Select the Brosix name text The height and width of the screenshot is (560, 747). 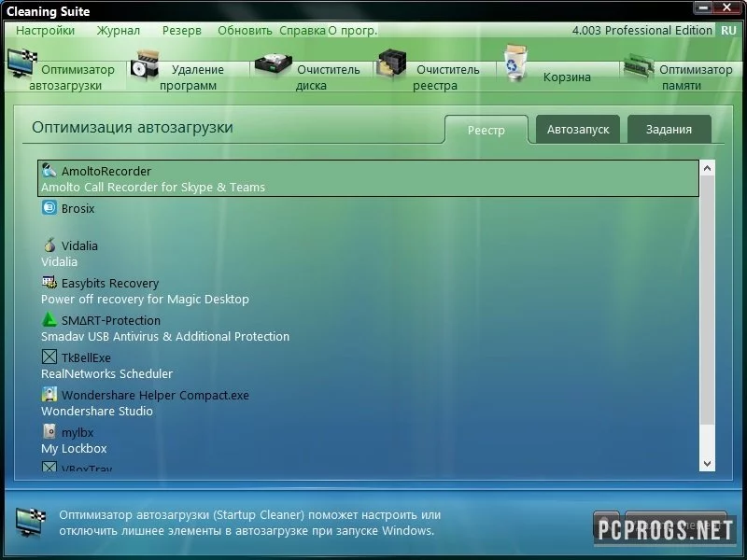point(78,208)
